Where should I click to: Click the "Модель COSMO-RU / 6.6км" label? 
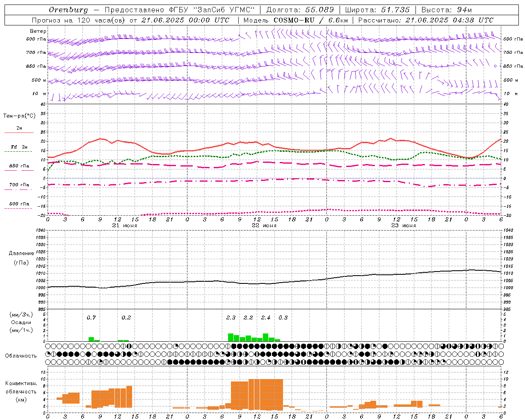pos(296,20)
